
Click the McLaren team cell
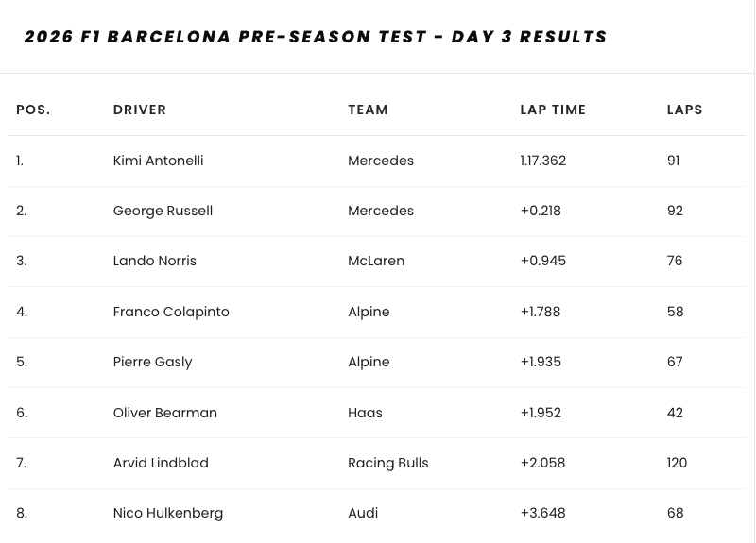pyautogui.click(x=376, y=261)
